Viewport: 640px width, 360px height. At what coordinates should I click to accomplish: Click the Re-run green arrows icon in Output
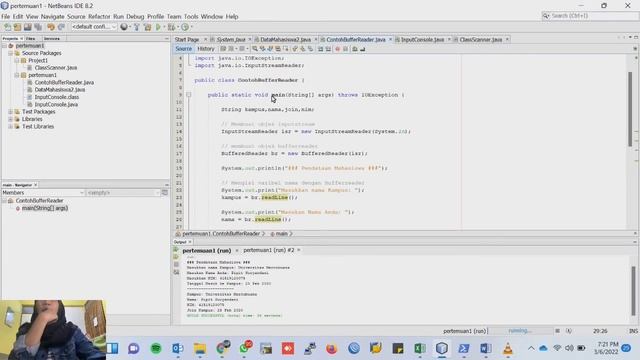coord(176,250)
